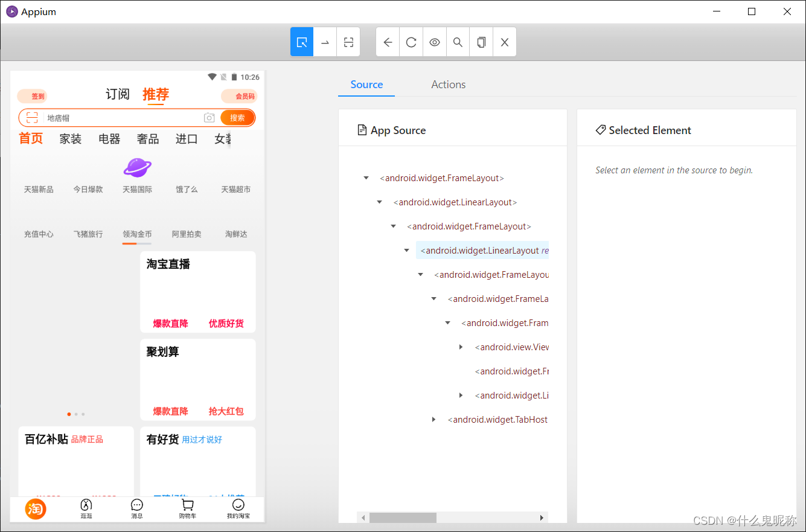Tap the 天猫新品 shortcut

click(39, 190)
